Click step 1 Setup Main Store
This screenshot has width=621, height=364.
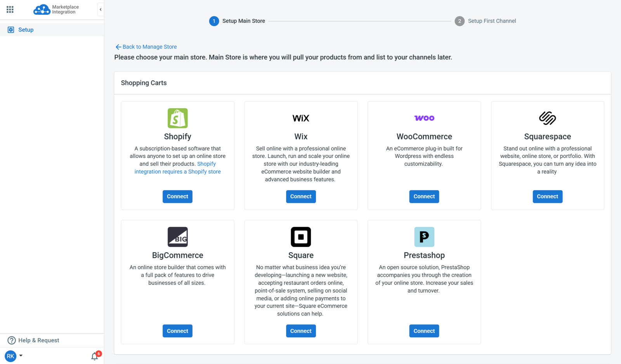click(237, 21)
